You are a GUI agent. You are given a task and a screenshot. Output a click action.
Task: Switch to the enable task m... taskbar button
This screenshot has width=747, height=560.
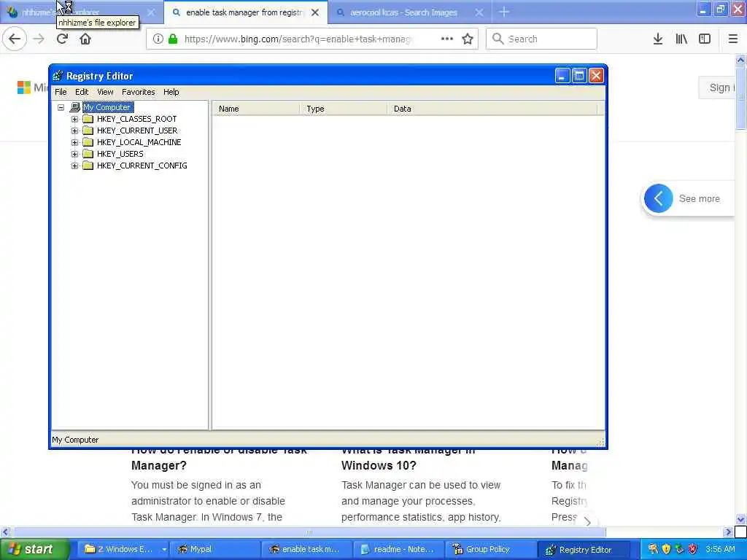[307, 550]
